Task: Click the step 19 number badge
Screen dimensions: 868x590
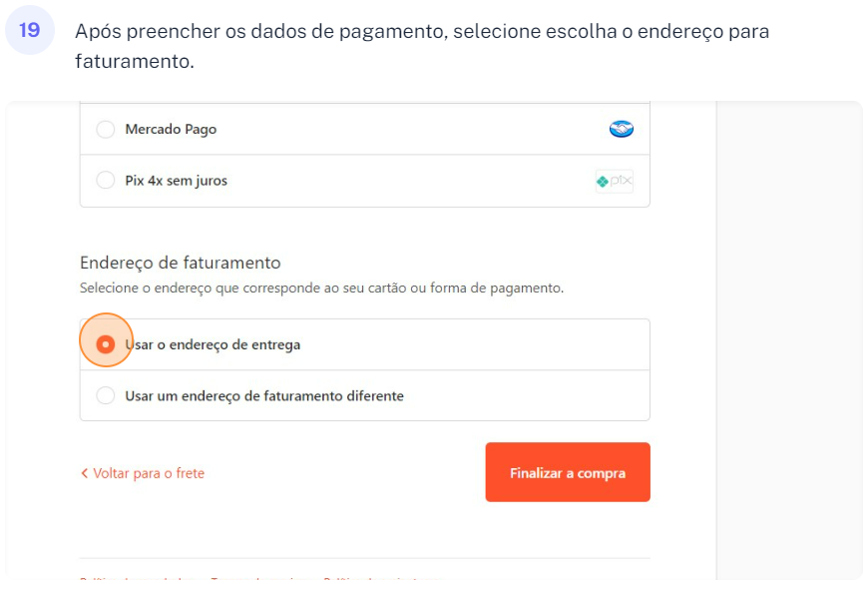Action: pyautogui.click(x=30, y=30)
